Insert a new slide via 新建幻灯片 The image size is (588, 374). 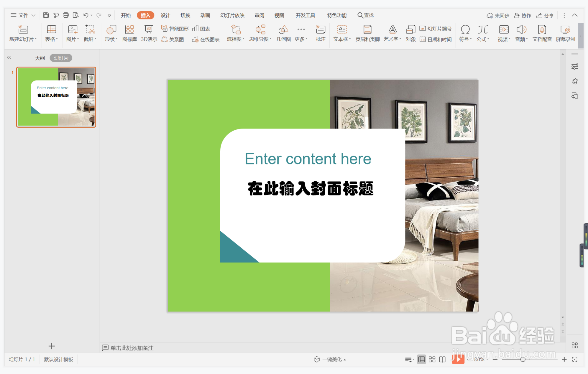pyautogui.click(x=23, y=33)
